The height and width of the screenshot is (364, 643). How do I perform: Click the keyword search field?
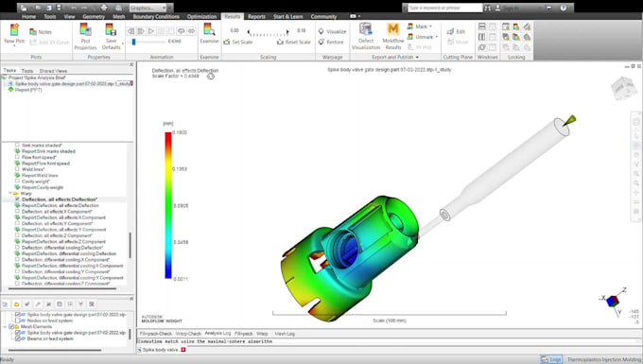pos(445,8)
